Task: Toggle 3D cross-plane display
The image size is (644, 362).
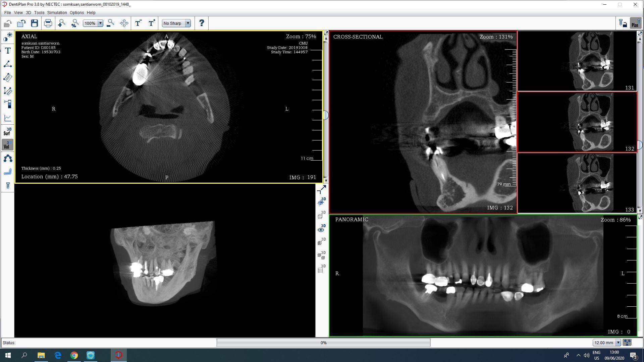Action: [321, 202]
